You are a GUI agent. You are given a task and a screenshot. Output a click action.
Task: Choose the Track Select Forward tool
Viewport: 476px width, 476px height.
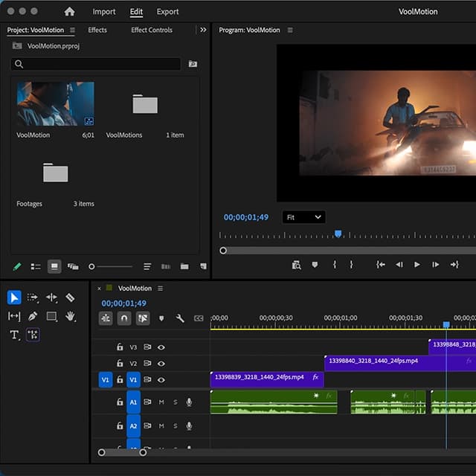point(33,297)
